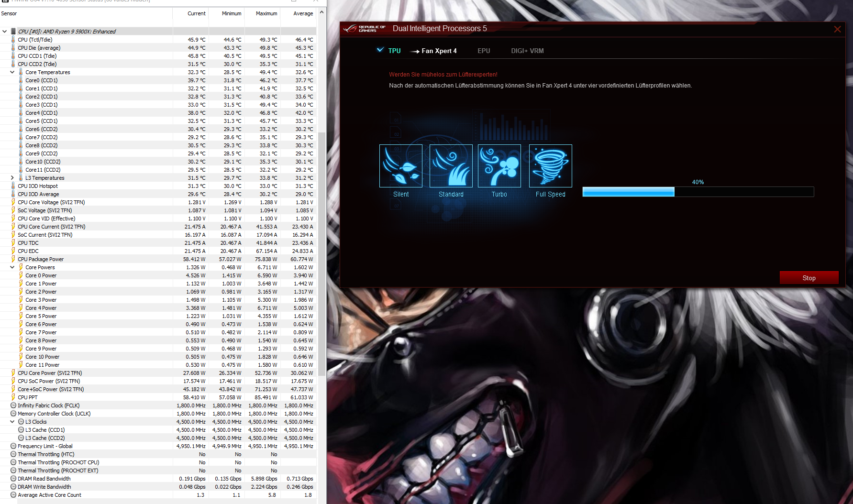Select the Core0 (CCD1) sensor row

coord(158,80)
